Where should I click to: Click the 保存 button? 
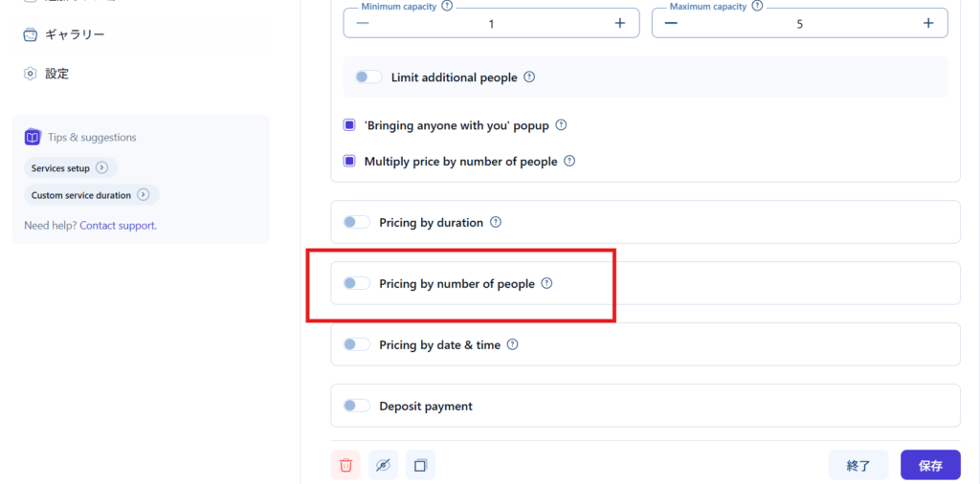[930, 466]
